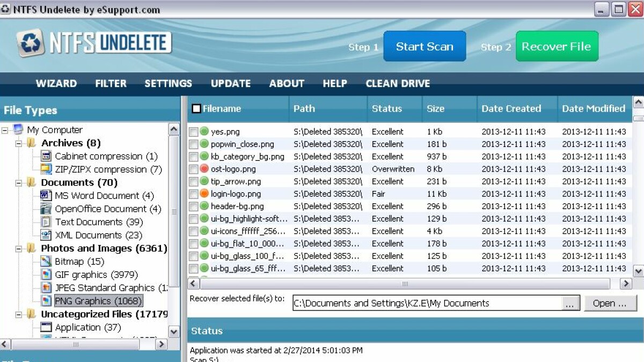644x362 pixels.
Task: Check the box for tip_arrow.png
Action: pos(194,181)
